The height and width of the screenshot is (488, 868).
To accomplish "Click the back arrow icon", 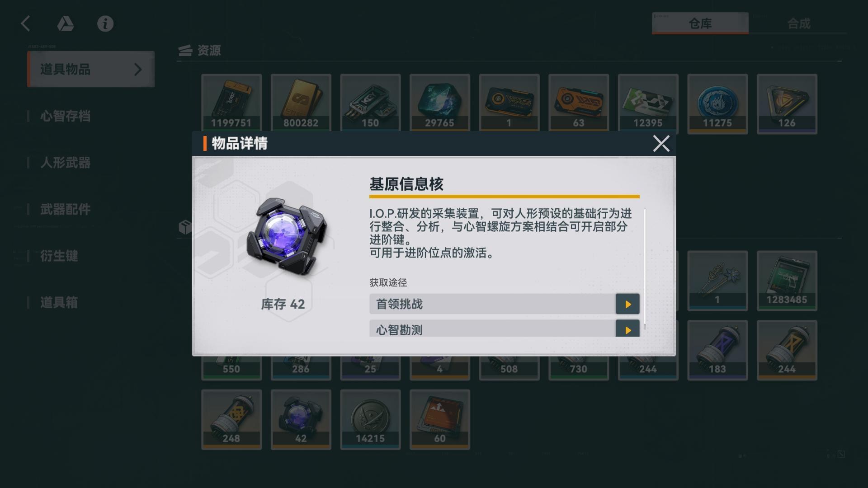I will [x=26, y=23].
